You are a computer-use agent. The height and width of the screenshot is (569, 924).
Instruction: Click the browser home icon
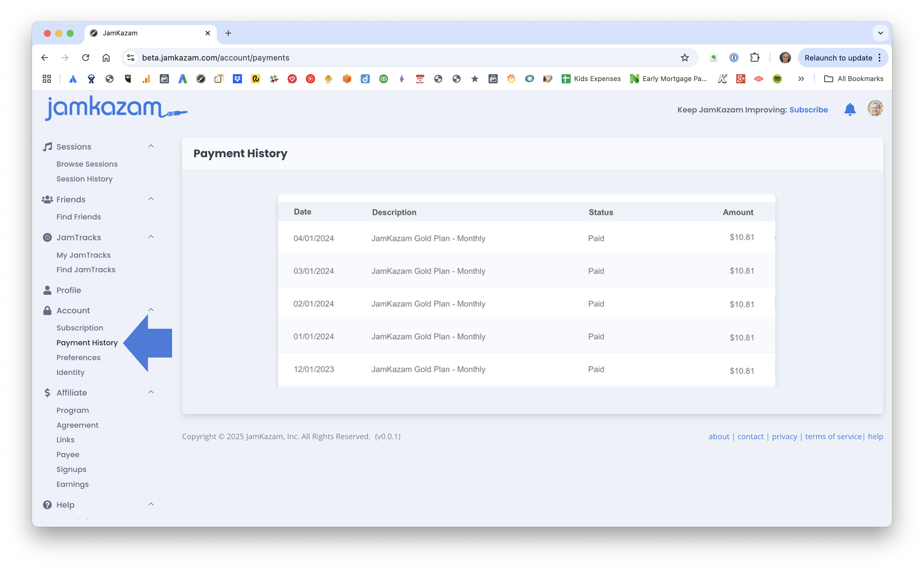106,58
